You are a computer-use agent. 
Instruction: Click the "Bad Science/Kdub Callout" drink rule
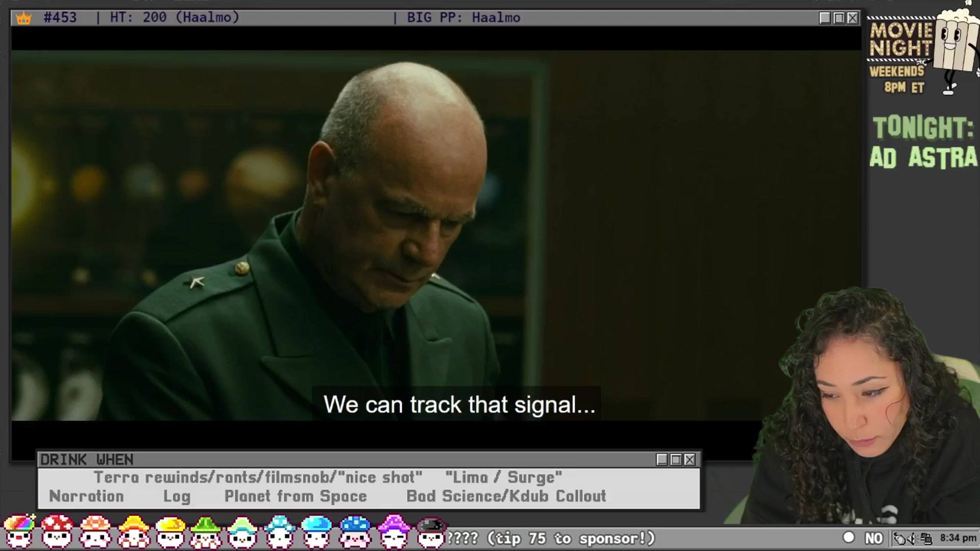(x=506, y=496)
